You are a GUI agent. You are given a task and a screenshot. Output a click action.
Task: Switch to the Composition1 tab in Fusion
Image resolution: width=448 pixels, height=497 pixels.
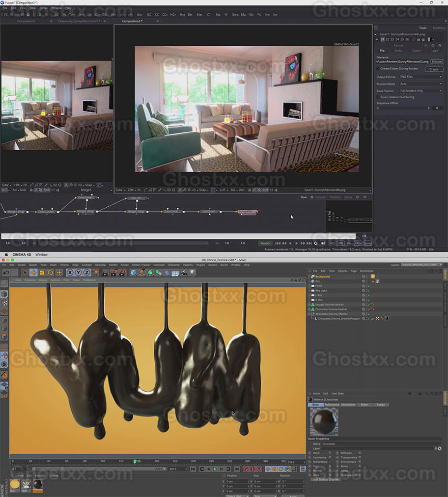click(x=26, y=21)
